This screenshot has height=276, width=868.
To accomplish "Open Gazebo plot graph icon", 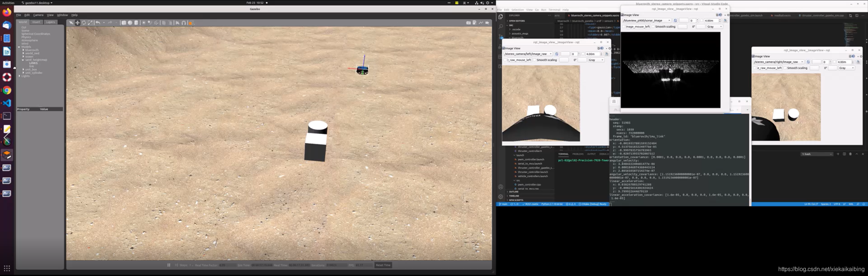I will tap(481, 23).
